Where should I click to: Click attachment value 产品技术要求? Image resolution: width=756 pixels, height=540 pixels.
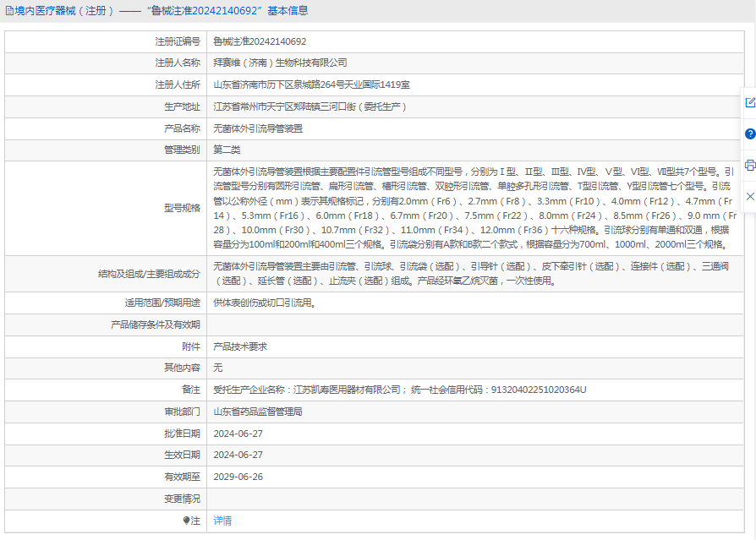tap(240, 346)
